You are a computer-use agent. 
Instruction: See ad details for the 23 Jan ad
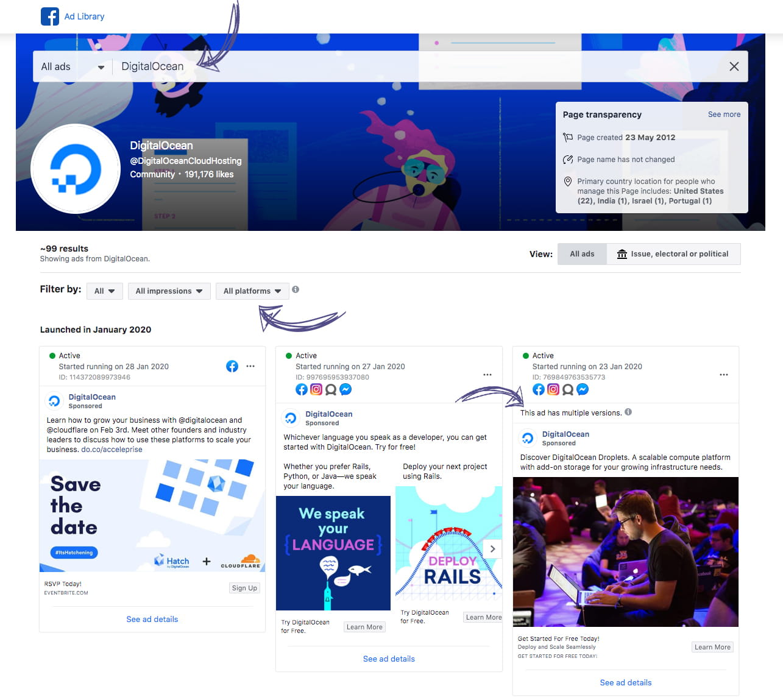pos(626,682)
